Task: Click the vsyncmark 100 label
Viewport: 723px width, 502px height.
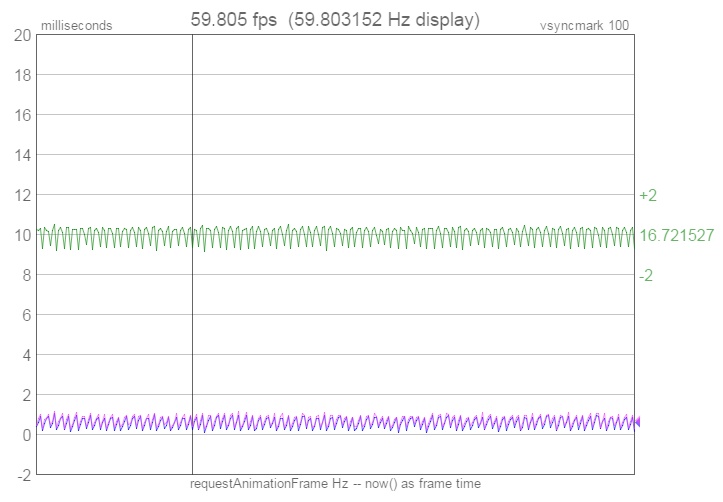Action: coord(585,25)
